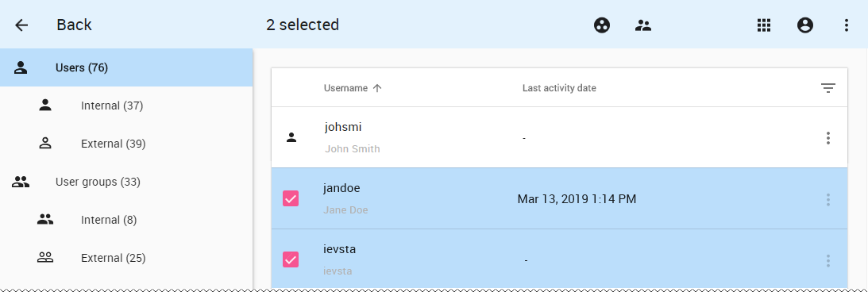The image size is (868, 292).
Task: Select Users (76) in sidebar
Action: 126,67
